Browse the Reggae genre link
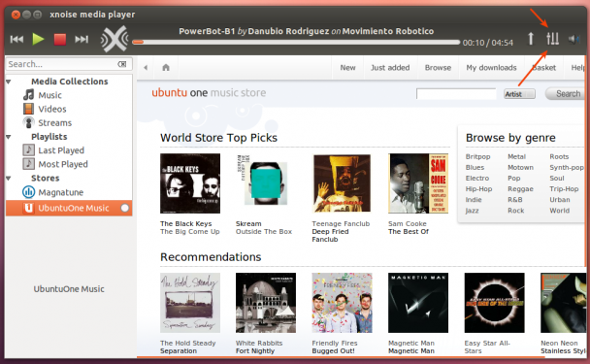590x364 pixels. pyautogui.click(x=520, y=189)
